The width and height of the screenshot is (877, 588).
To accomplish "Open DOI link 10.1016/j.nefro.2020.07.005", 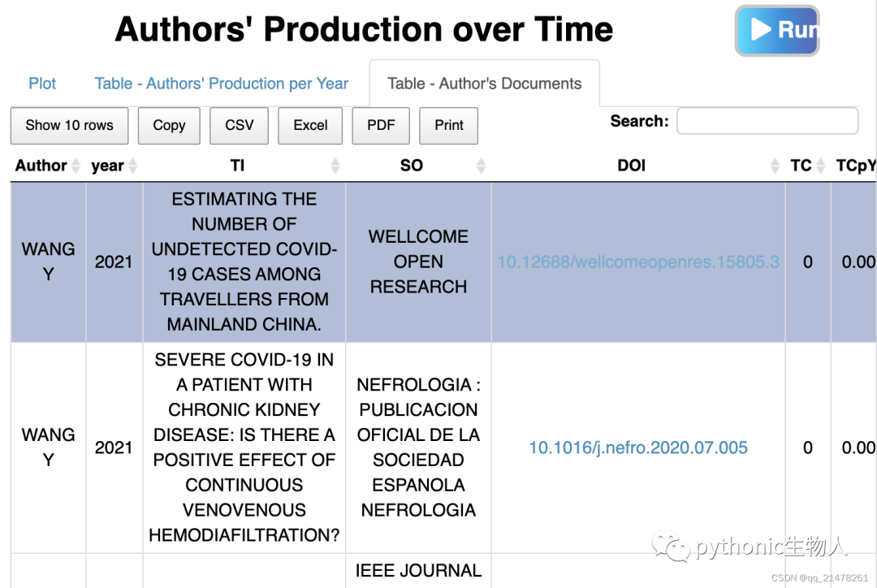I will (638, 447).
